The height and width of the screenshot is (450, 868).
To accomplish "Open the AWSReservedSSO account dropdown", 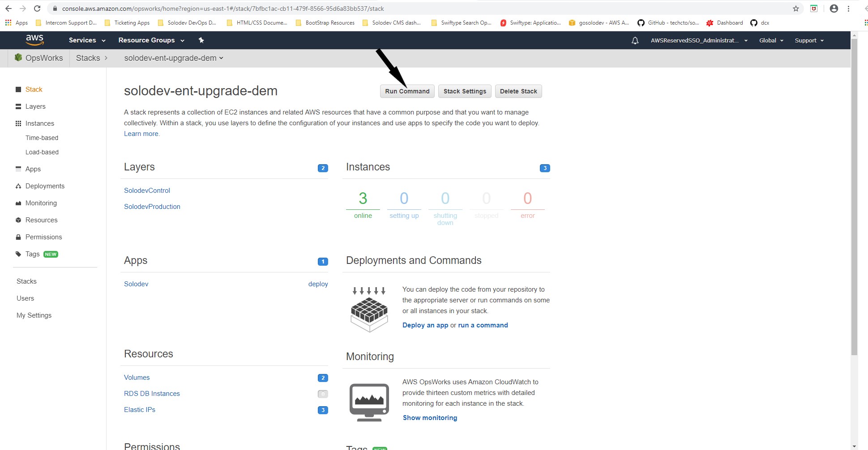I will (x=699, y=40).
